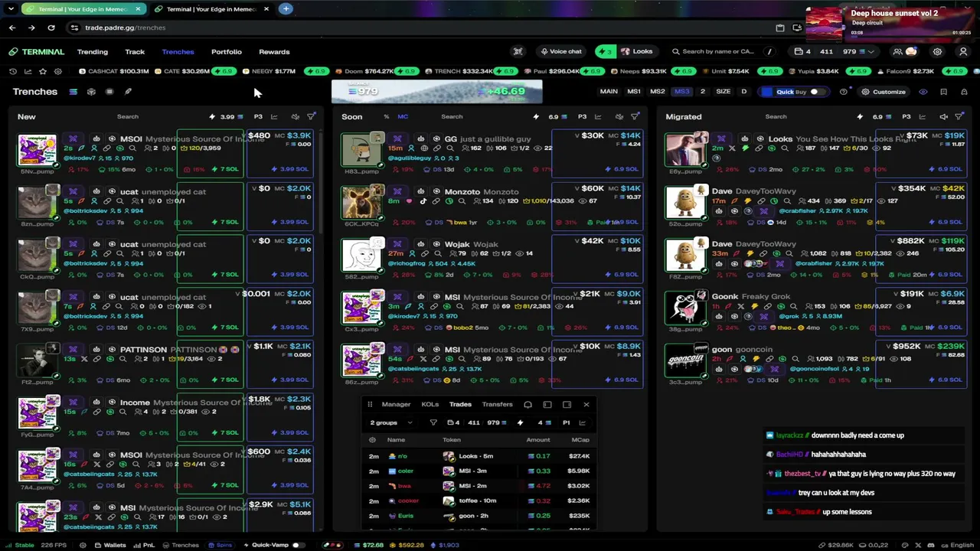The width and height of the screenshot is (980, 551).
Task: Open the Trending page
Action: (92, 52)
